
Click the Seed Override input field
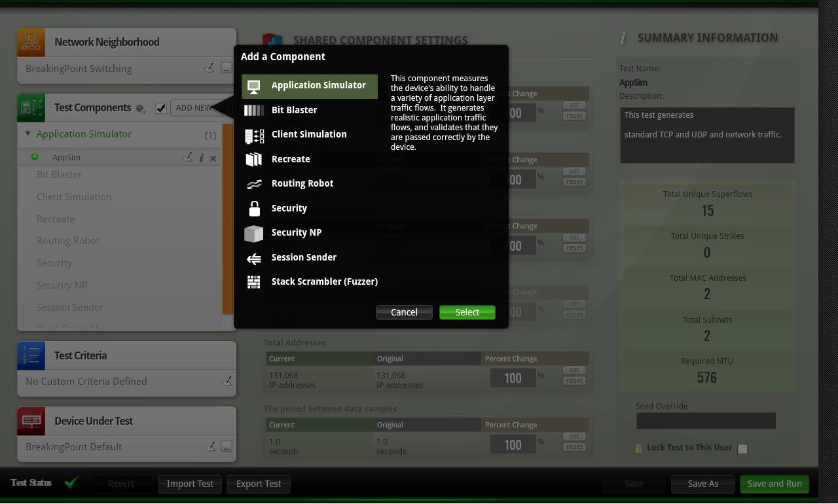706,421
